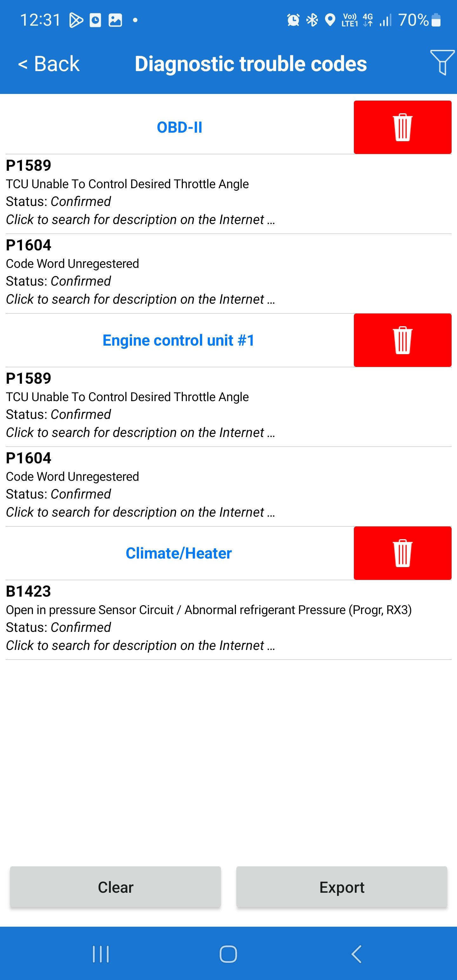Screen dimensions: 457x980
Task: Delete OBD-II codes with trash icon
Action: (x=402, y=127)
